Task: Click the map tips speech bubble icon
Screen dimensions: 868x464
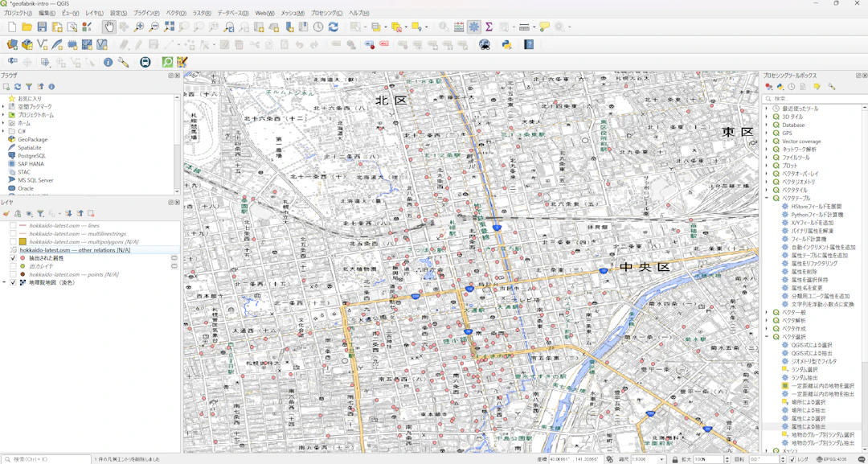Action: 545,27
